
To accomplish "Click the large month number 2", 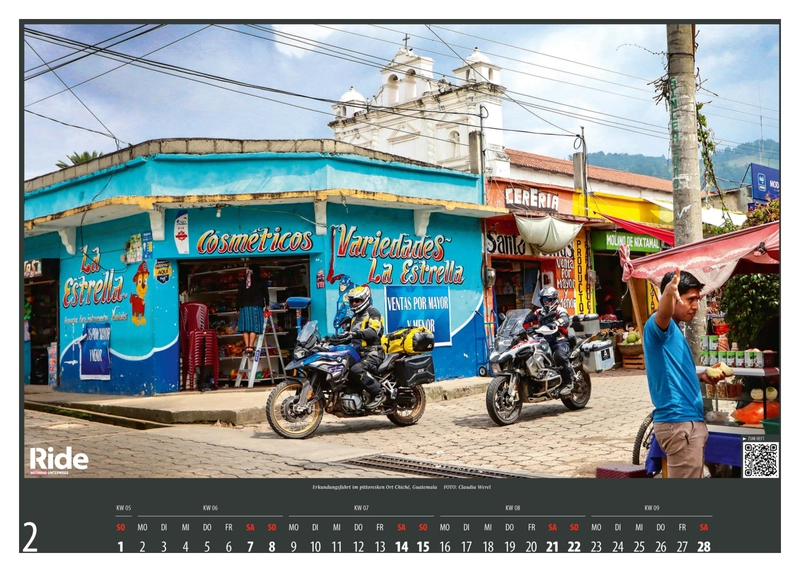I will (30, 537).
